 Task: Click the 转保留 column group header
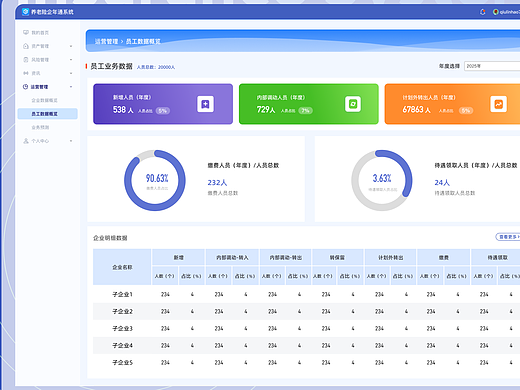337,257
